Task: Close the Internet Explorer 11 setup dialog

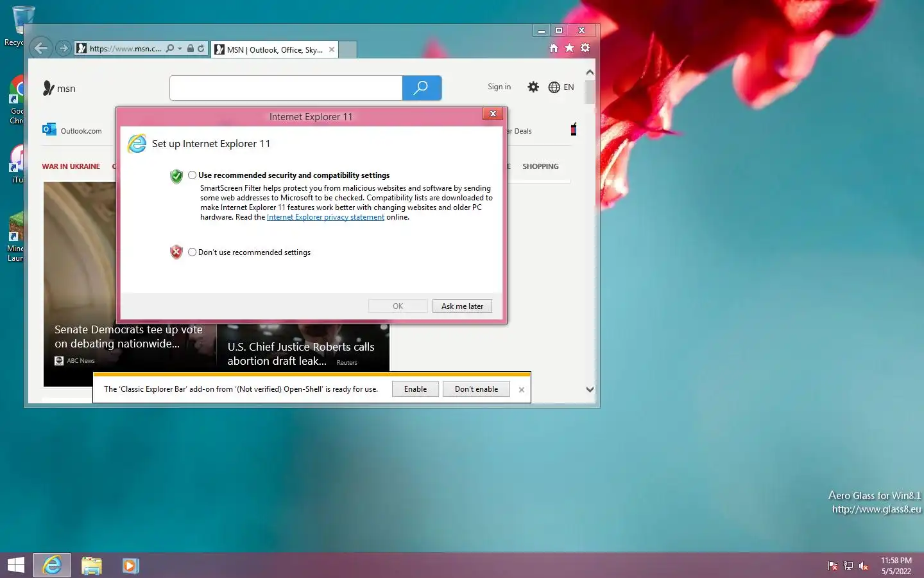Action: tap(493, 114)
